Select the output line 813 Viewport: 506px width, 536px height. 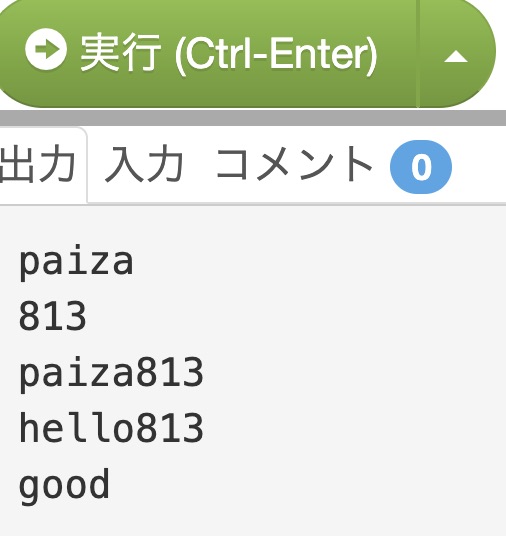[52, 316]
